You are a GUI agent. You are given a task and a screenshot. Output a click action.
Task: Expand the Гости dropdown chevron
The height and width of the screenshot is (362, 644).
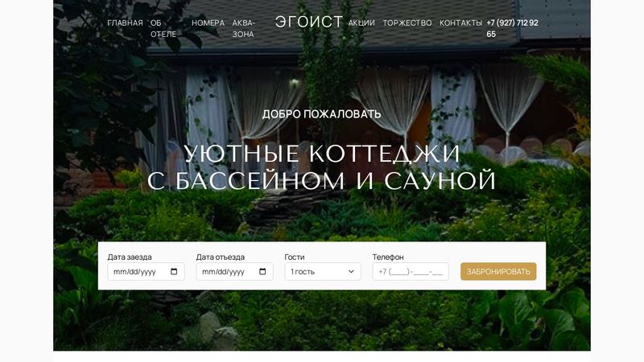tap(351, 272)
